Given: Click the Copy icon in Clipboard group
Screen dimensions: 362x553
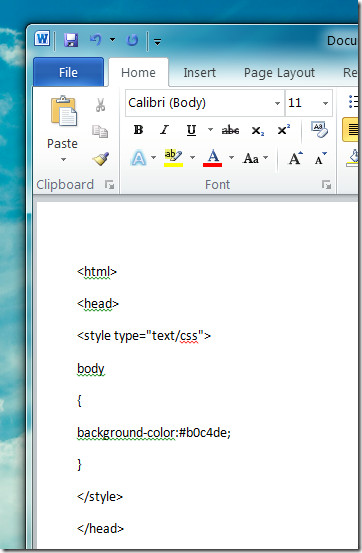Looking at the screenshot, I should point(100,131).
